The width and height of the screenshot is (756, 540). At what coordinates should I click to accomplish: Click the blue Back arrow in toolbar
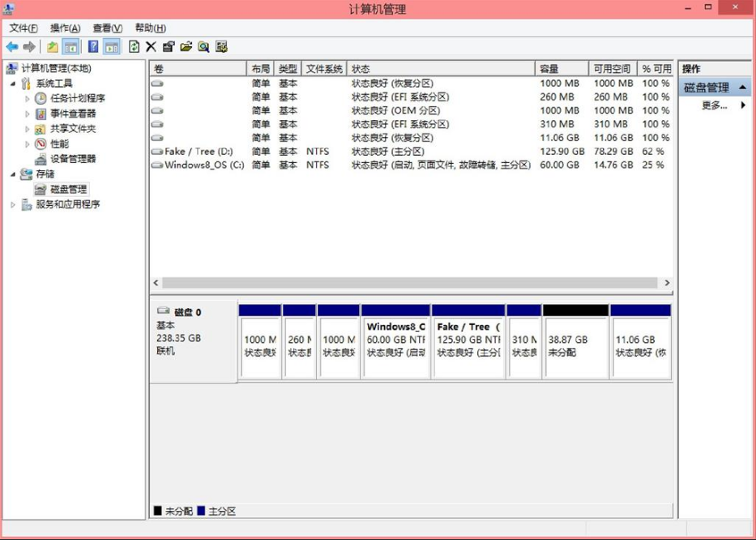[12, 47]
